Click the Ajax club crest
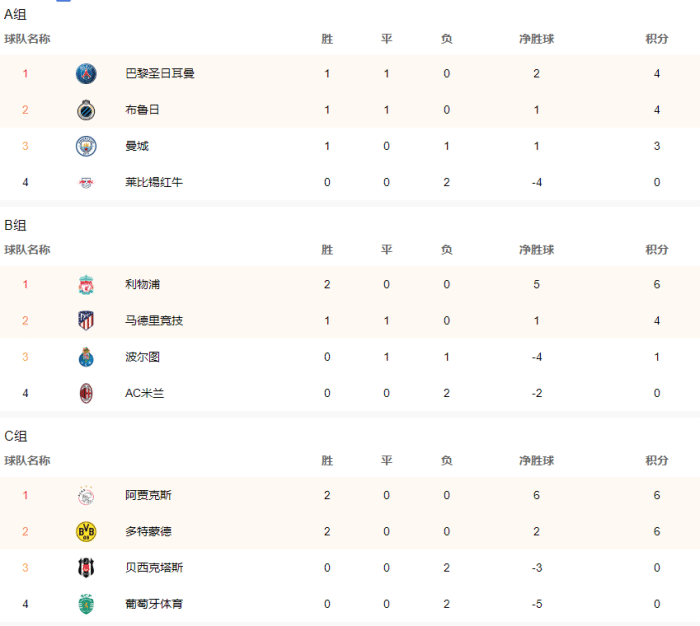 coord(86,495)
